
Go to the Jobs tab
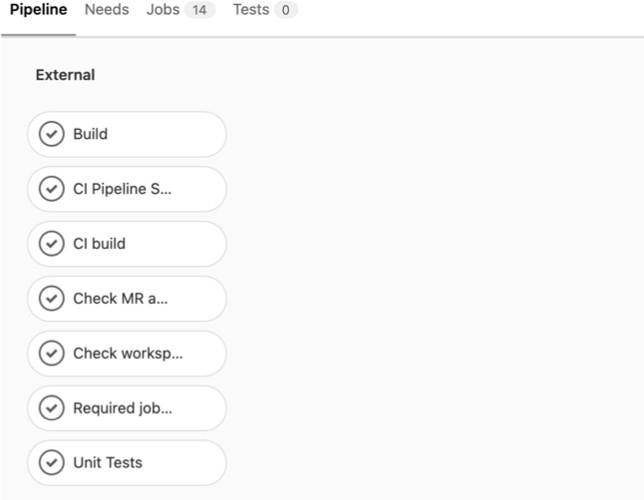[163, 10]
